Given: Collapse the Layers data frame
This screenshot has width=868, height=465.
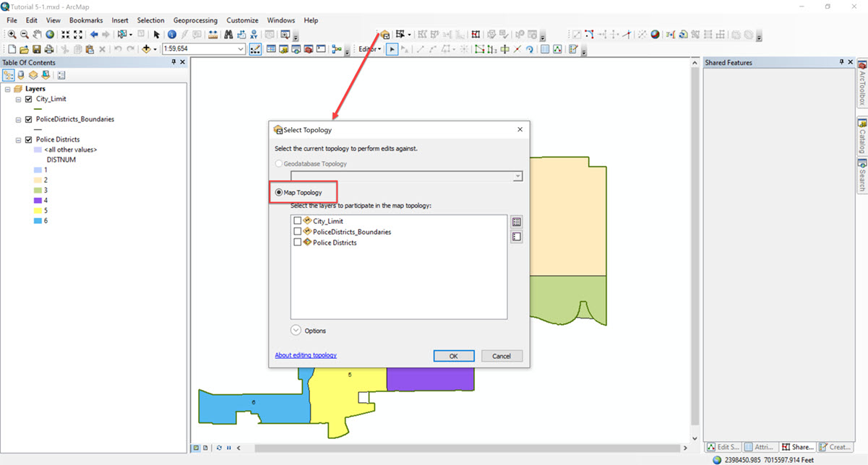Looking at the screenshot, I should pos(7,89).
